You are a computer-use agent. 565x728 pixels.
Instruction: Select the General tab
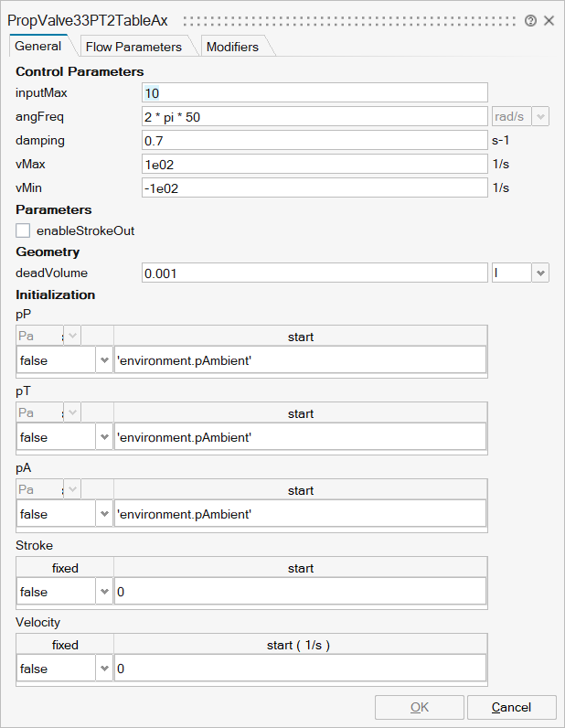pos(38,46)
